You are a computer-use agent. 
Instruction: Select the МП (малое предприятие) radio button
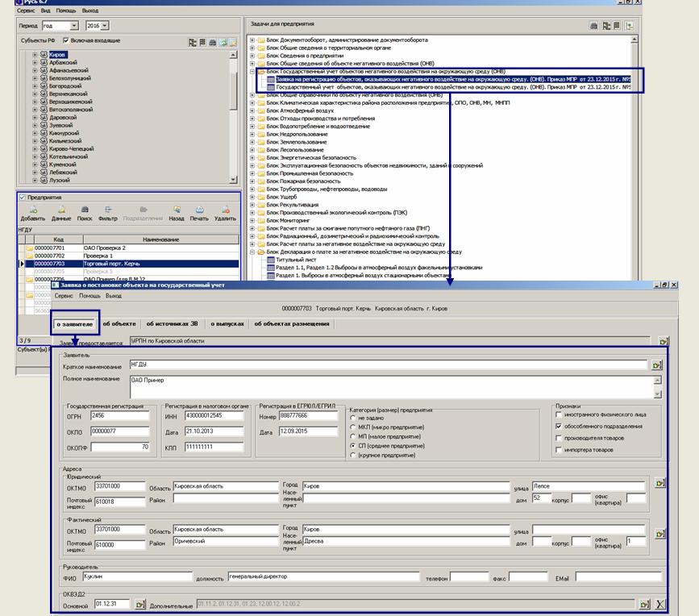(352, 436)
